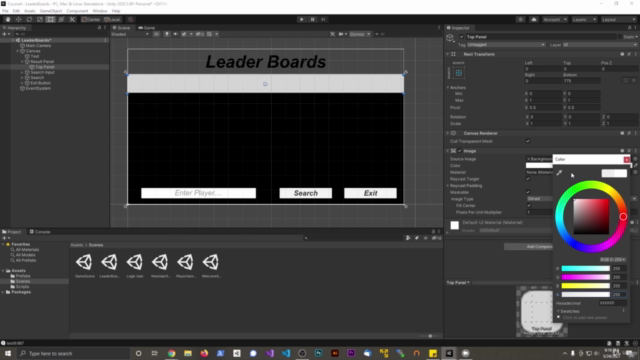Image resolution: width=640 pixels, height=360 pixels.
Task: Toggle scene audio speaker icon
Action: pyautogui.click(x=176, y=34)
